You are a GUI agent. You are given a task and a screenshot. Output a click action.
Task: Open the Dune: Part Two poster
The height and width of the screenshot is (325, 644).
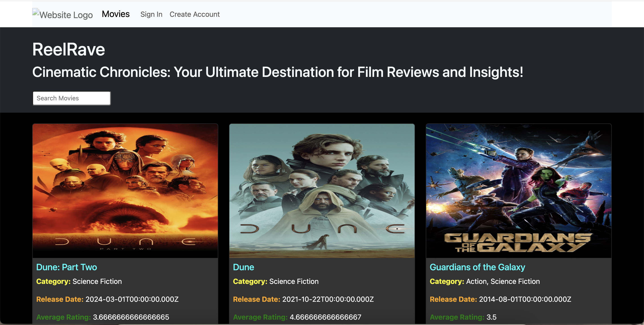click(125, 191)
